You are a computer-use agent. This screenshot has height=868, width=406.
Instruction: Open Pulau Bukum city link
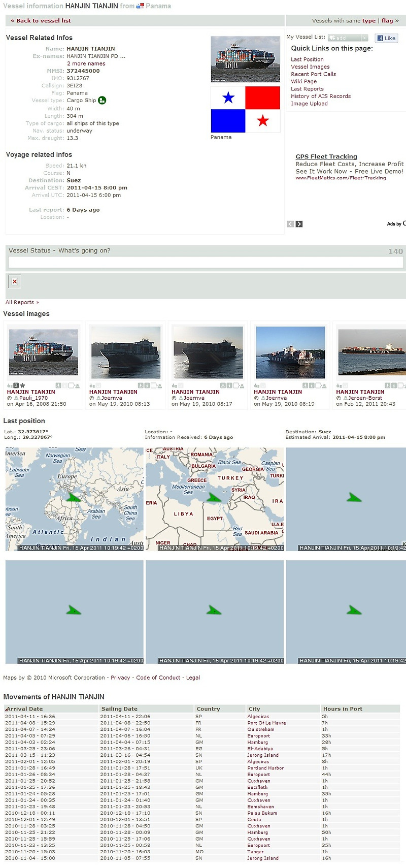click(262, 813)
